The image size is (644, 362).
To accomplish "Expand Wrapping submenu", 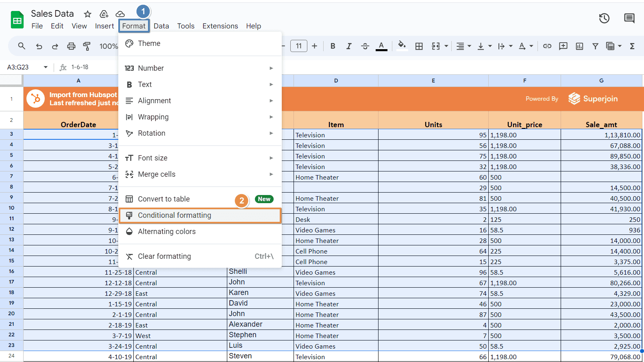I will [200, 117].
